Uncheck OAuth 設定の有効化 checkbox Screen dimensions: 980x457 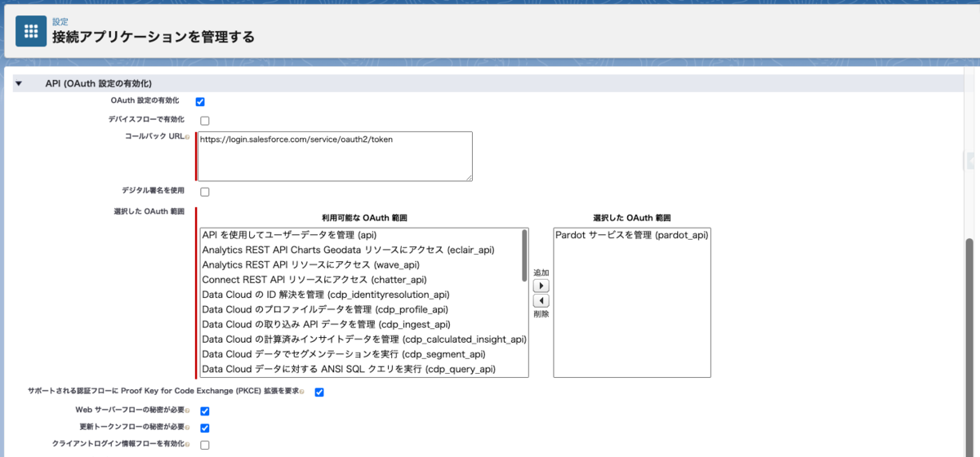point(200,102)
